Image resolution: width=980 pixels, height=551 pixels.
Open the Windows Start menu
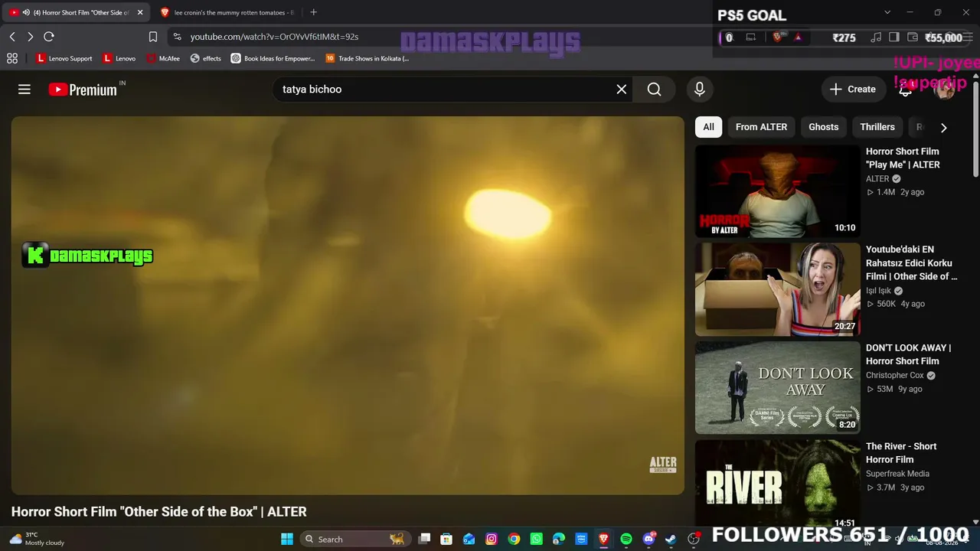click(287, 539)
